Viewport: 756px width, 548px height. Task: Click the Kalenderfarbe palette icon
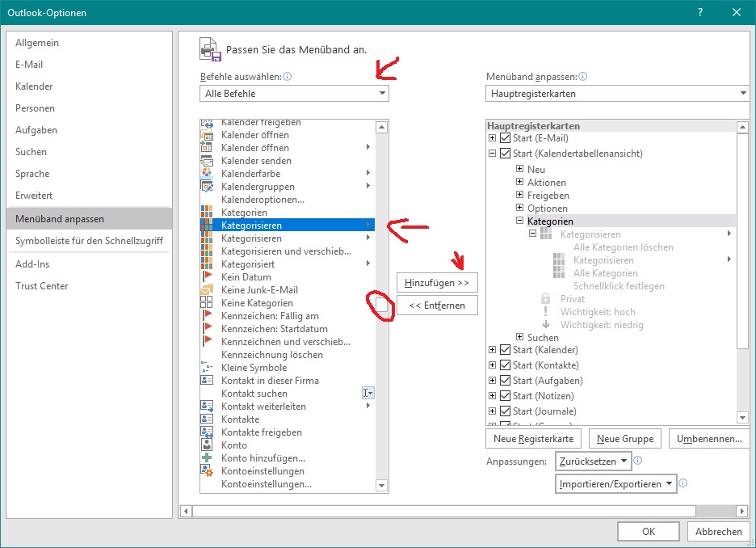pos(206,174)
